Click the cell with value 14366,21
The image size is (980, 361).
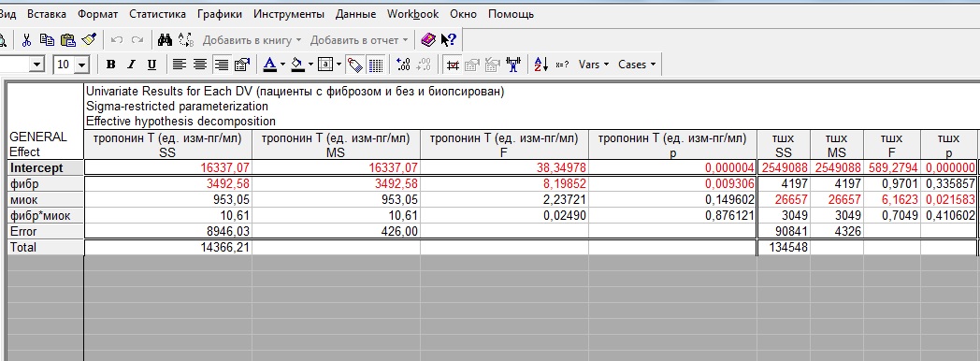[x=167, y=247]
